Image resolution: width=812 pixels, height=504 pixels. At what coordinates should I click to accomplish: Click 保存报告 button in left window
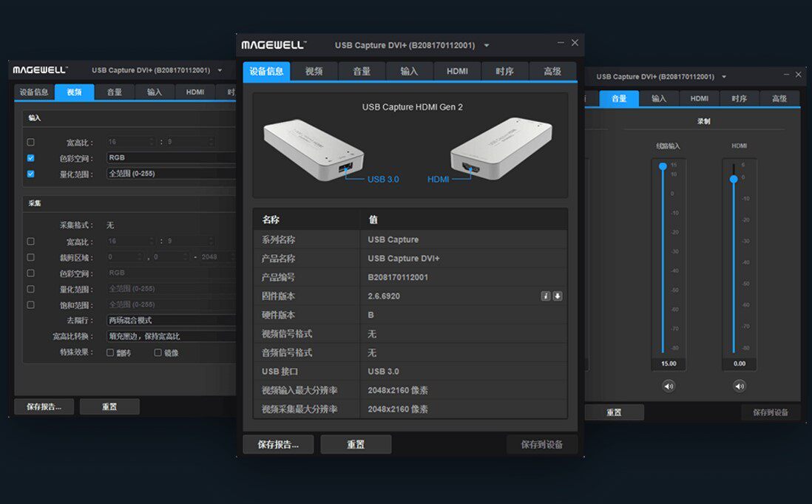44,406
